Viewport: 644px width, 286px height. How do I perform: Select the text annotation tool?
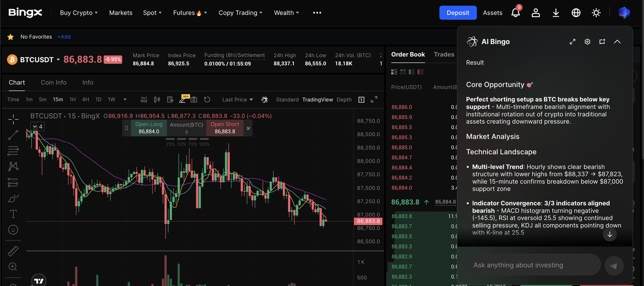pos(13,214)
